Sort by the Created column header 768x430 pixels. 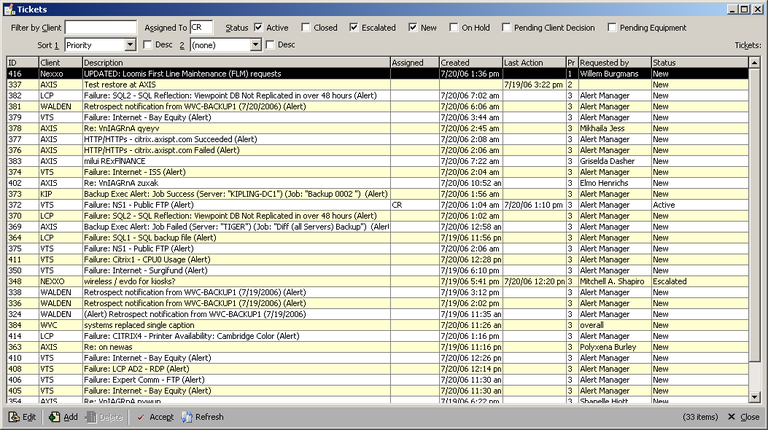coord(469,62)
